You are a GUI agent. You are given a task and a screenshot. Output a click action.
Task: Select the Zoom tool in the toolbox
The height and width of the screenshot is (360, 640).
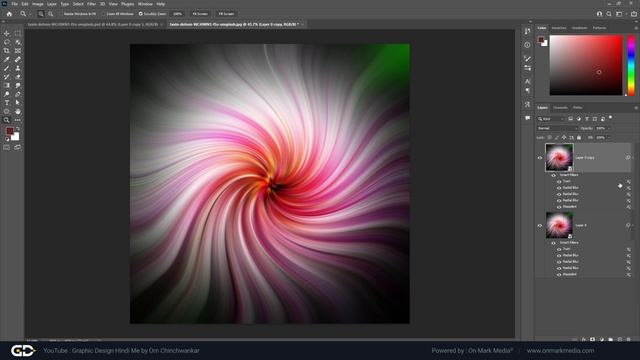coord(7,120)
